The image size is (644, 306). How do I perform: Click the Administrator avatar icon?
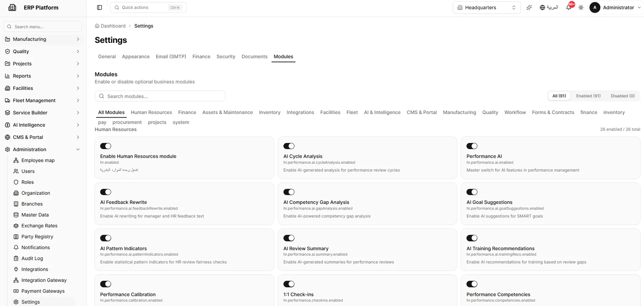[595, 8]
